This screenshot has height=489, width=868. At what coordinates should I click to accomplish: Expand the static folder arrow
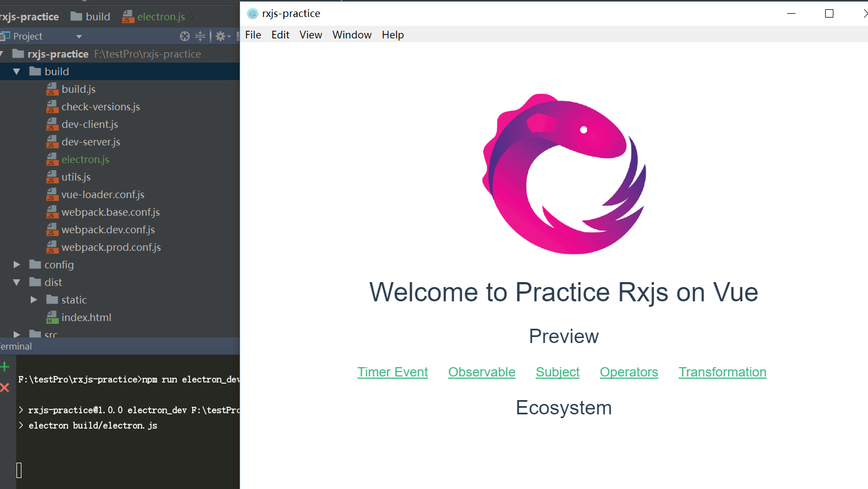click(34, 300)
